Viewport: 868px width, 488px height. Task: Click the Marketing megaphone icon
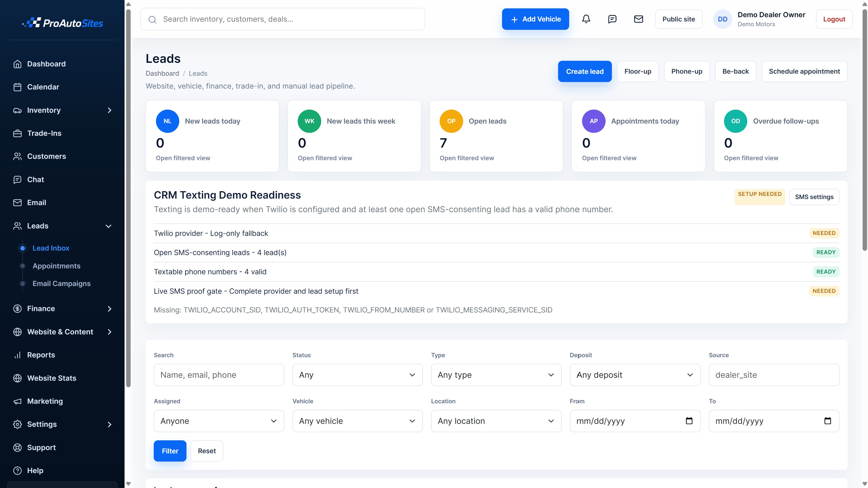(17, 401)
